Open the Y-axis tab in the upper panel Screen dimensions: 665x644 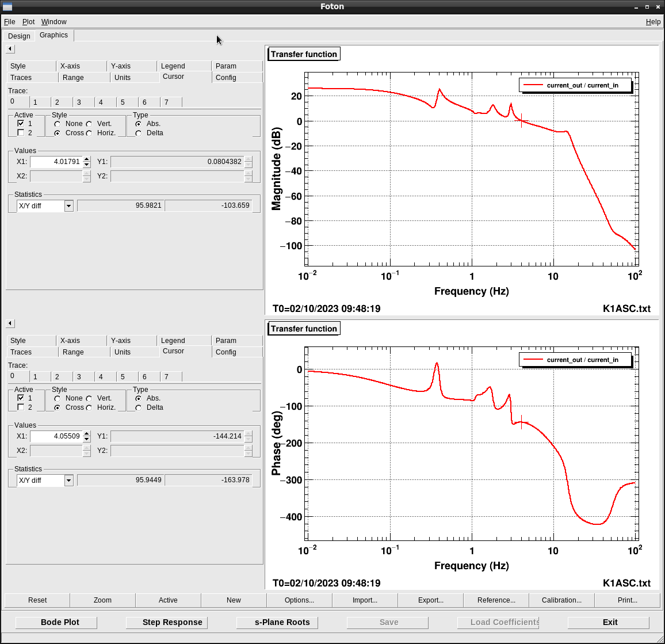(121, 66)
